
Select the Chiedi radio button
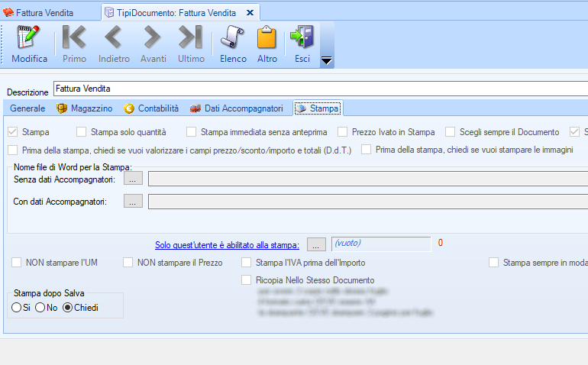coord(67,308)
